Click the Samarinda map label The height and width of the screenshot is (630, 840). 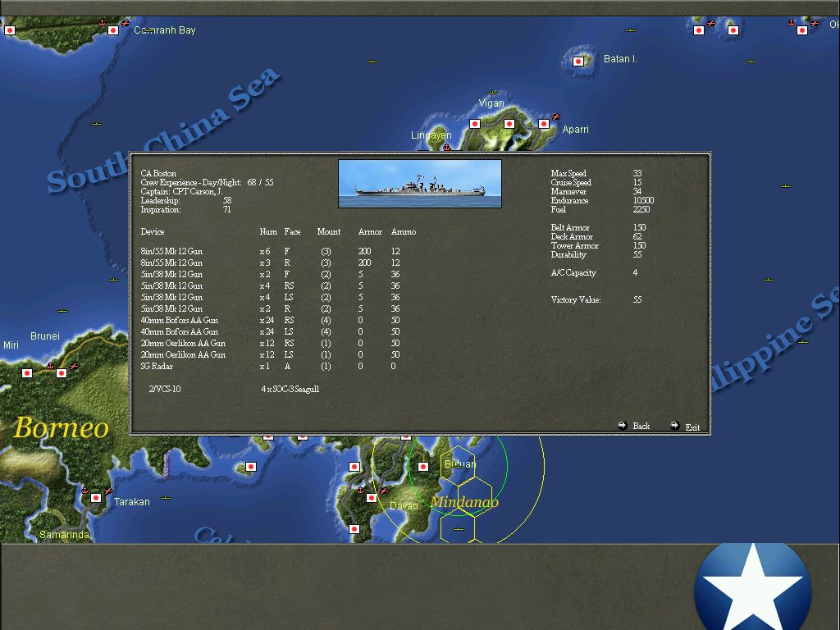tap(64, 535)
